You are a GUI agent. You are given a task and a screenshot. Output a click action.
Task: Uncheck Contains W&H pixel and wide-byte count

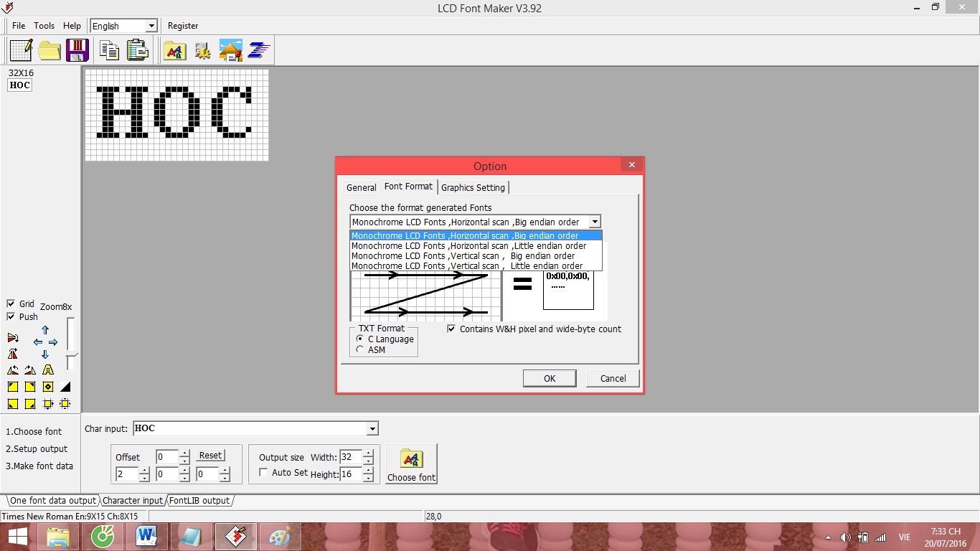(x=451, y=329)
